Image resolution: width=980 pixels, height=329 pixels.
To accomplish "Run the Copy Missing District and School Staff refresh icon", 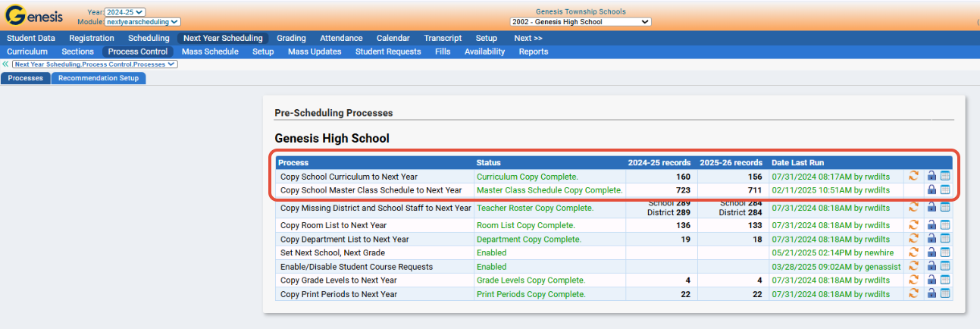I will click(x=913, y=208).
